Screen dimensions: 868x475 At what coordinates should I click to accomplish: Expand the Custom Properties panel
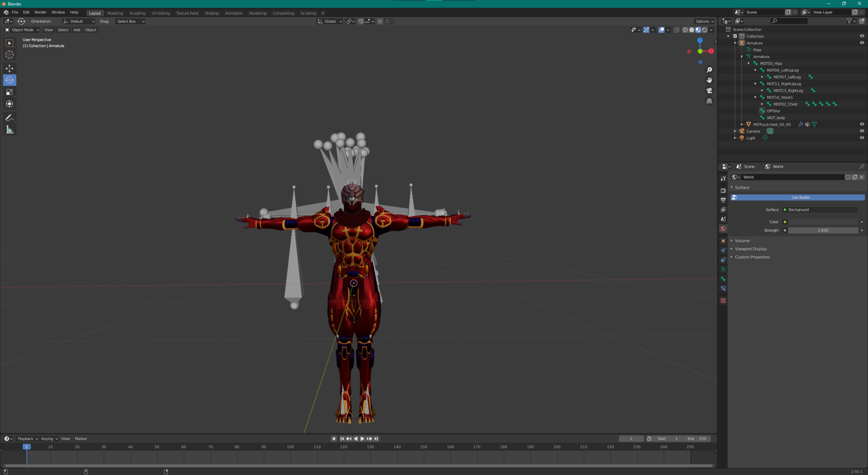click(x=752, y=257)
